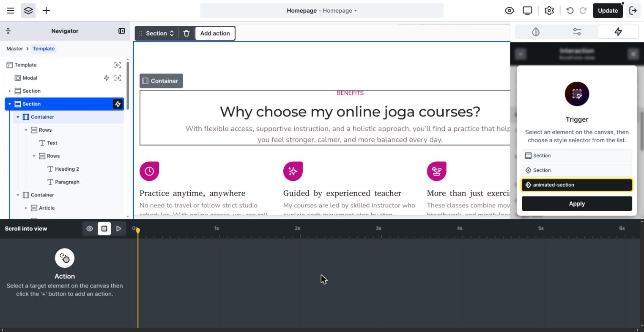644x332 pixels.
Task: Toggle the Navigator layers panel icon
Action: point(28,11)
